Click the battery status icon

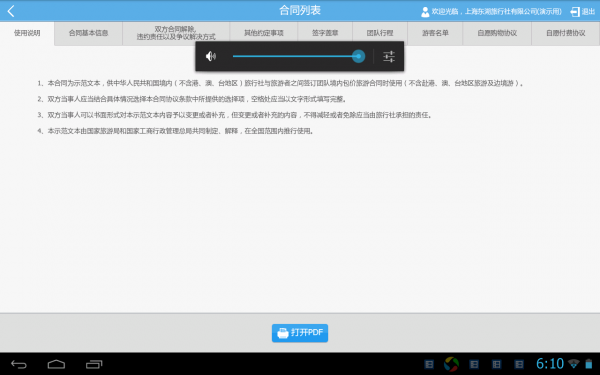click(589, 364)
